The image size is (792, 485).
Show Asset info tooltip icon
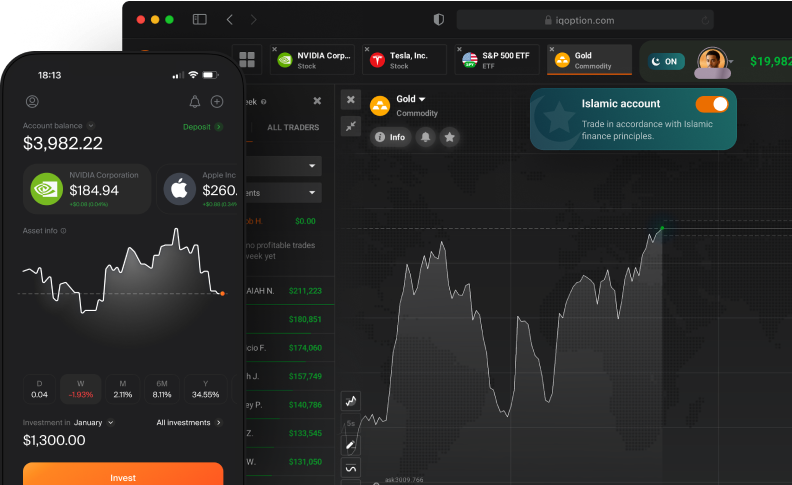63,231
